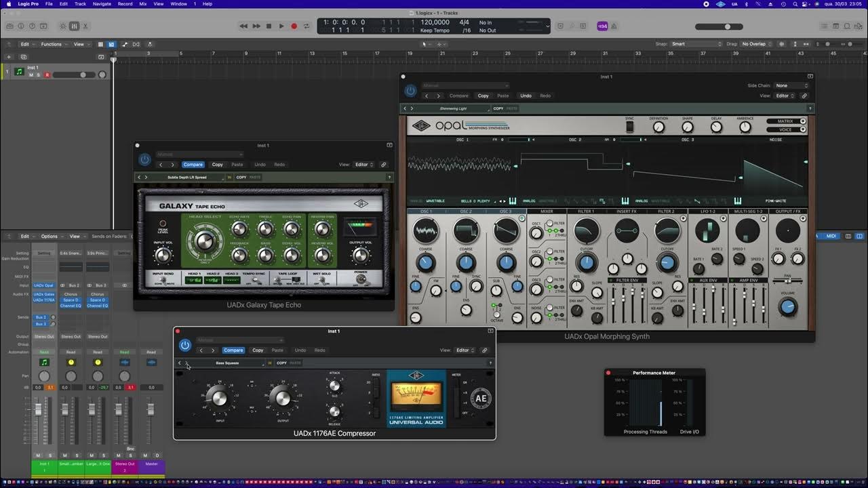Open the Inspector icon in control bar

[21, 26]
